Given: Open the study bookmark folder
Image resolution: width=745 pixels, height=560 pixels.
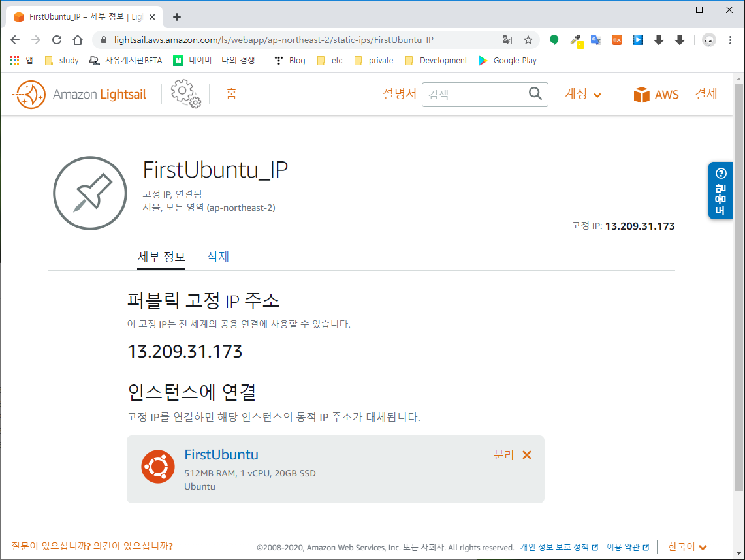Looking at the screenshot, I should [x=62, y=60].
